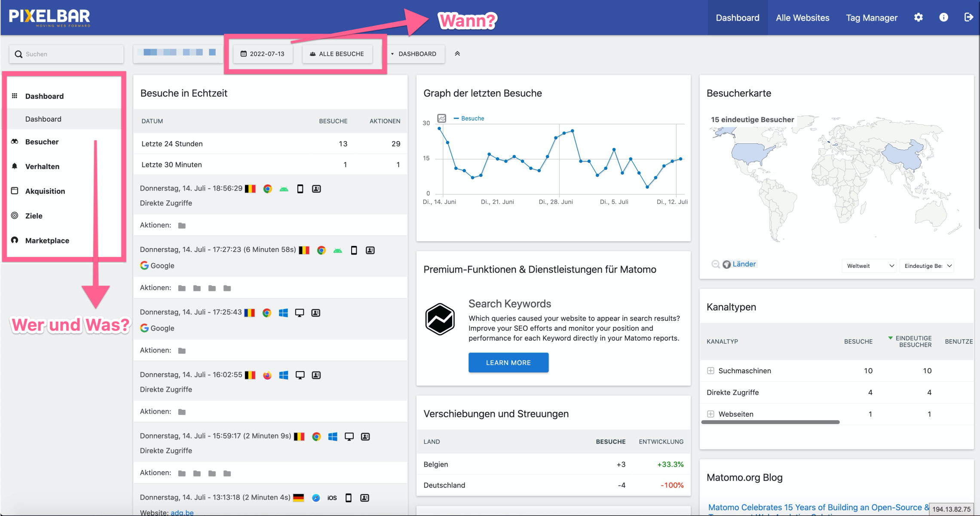This screenshot has width=980, height=516.
Task: Click the graph metrics picker icon
Action: (441, 118)
